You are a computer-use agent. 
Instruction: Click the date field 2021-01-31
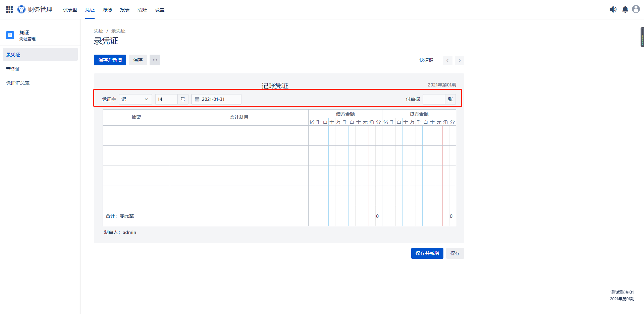click(x=216, y=99)
